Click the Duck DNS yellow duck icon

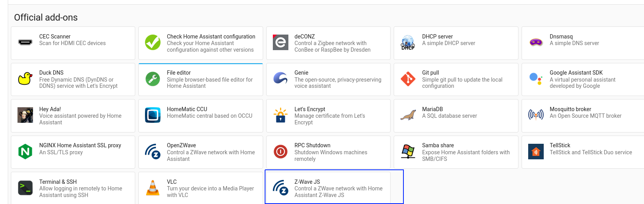click(25, 78)
